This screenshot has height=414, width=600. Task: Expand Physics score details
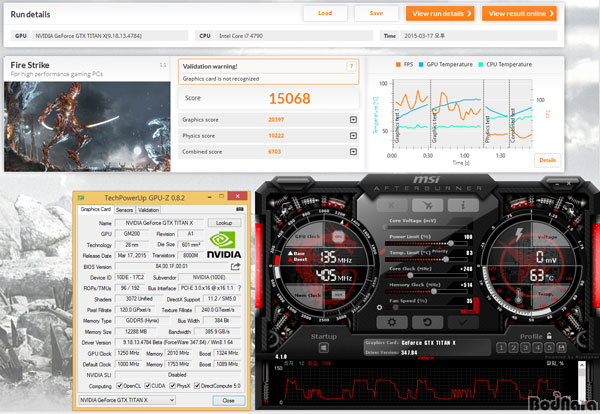[x=354, y=136]
